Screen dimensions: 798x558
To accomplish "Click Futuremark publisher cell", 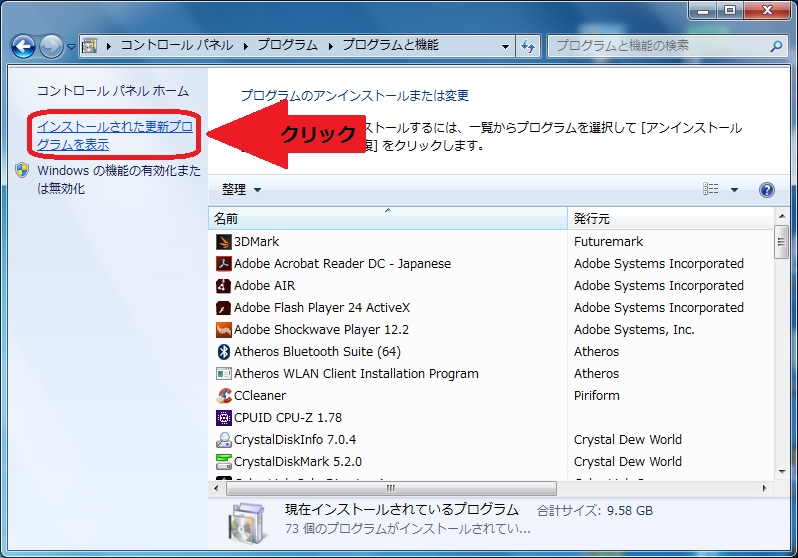I will pyautogui.click(x=608, y=241).
